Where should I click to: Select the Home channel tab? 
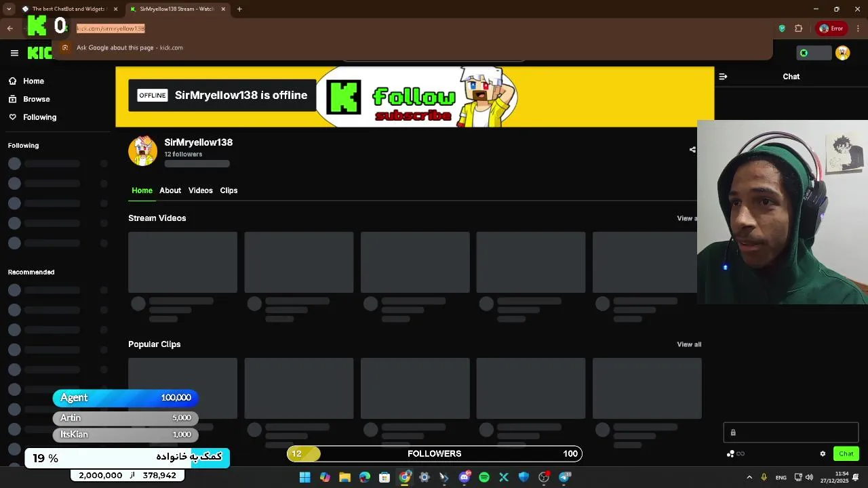(x=142, y=190)
